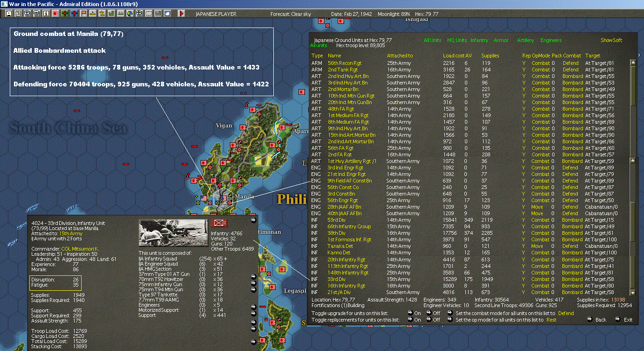644x351 pixels.
Task: Turn replacements On for units on list
Action: click(x=410, y=320)
